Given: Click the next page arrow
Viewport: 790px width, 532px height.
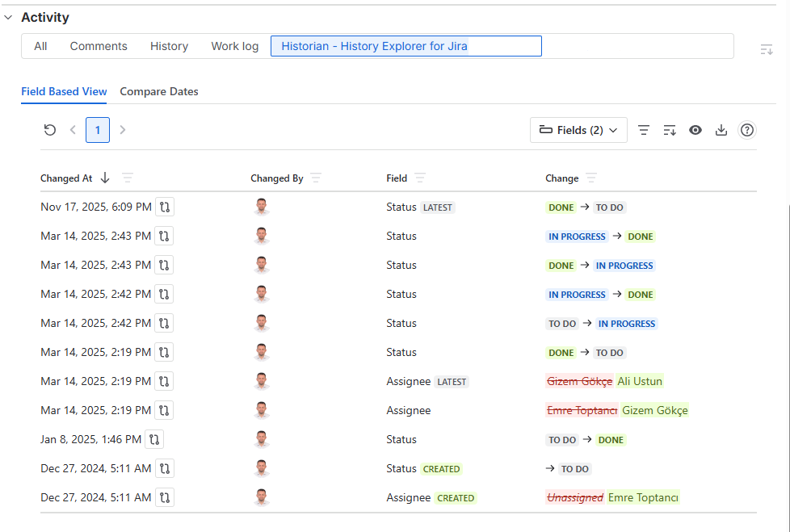Looking at the screenshot, I should pos(122,130).
